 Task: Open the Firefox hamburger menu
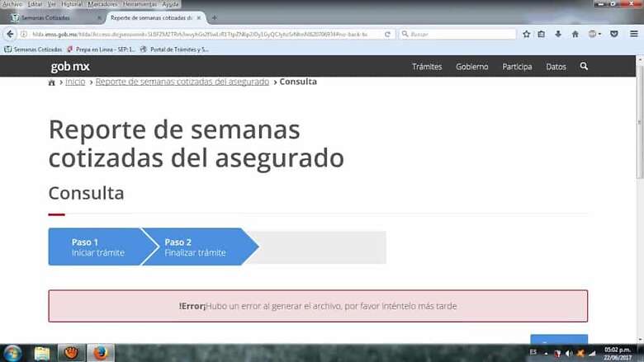click(632, 34)
